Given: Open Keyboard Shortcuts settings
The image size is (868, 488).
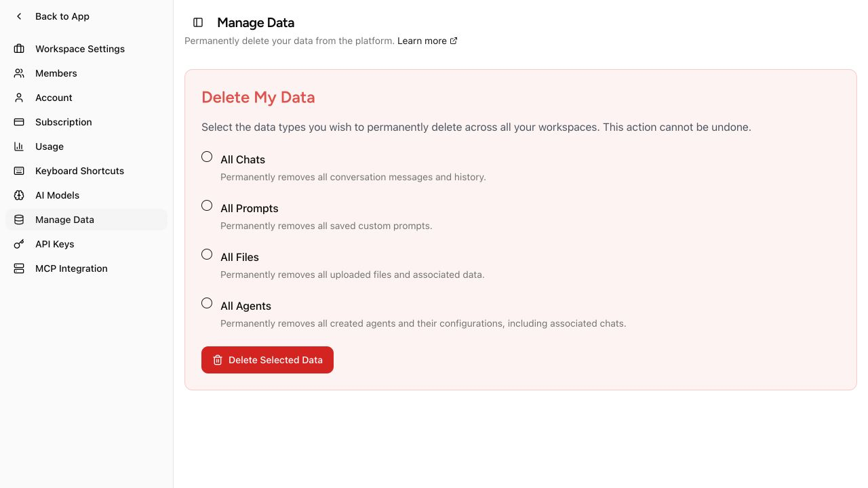Looking at the screenshot, I should coord(86,171).
